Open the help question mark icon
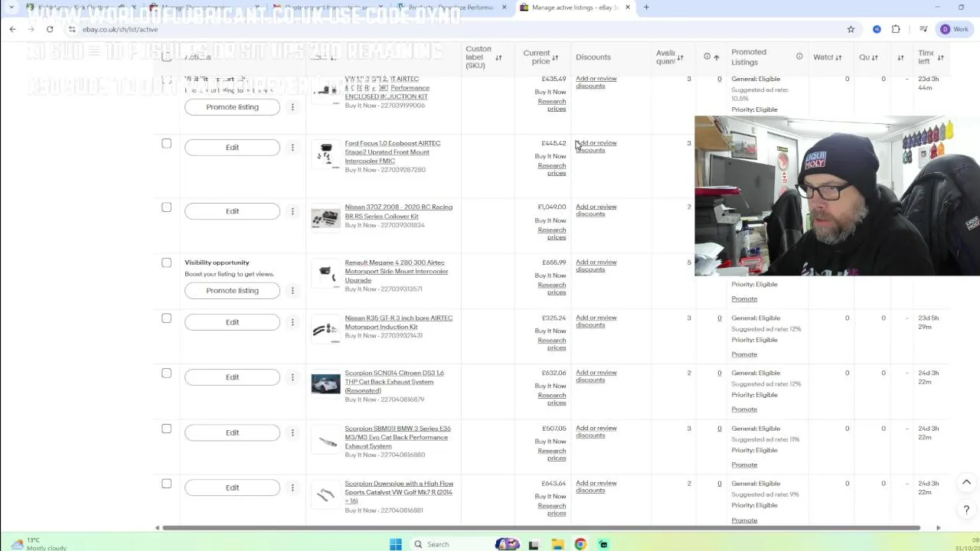The width and height of the screenshot is (980, 551). tap(966, 510)
